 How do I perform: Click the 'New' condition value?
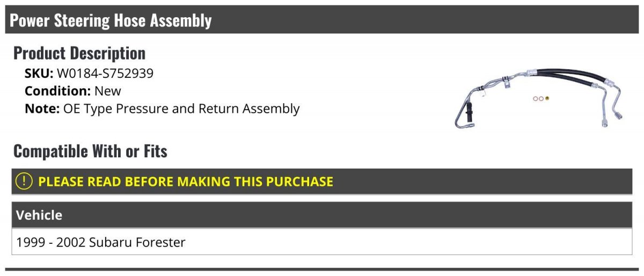point(108,91)
